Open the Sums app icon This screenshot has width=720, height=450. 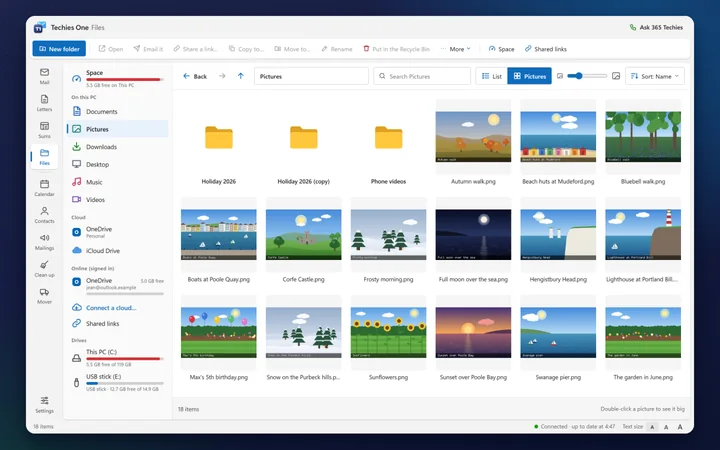tap(44, 130)
